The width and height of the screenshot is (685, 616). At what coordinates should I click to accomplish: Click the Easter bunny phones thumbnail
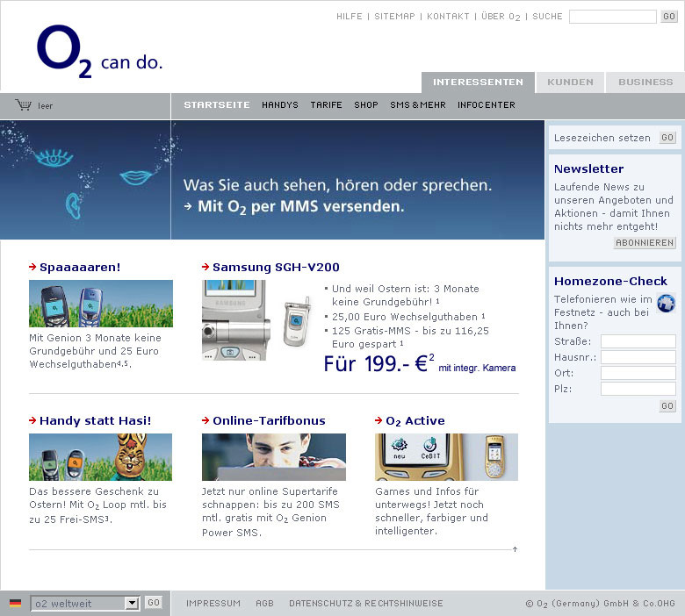tap(100, 457)
